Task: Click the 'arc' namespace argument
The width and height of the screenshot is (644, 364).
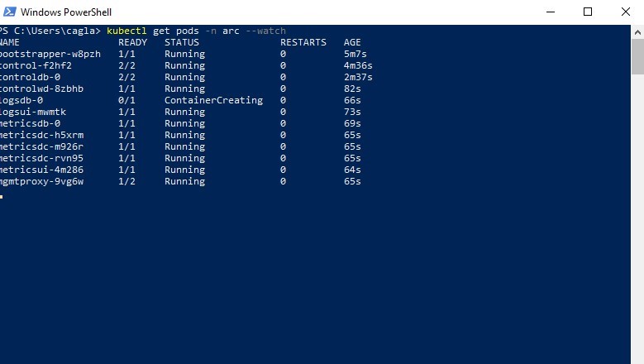Action: click(x=231, y=31)
